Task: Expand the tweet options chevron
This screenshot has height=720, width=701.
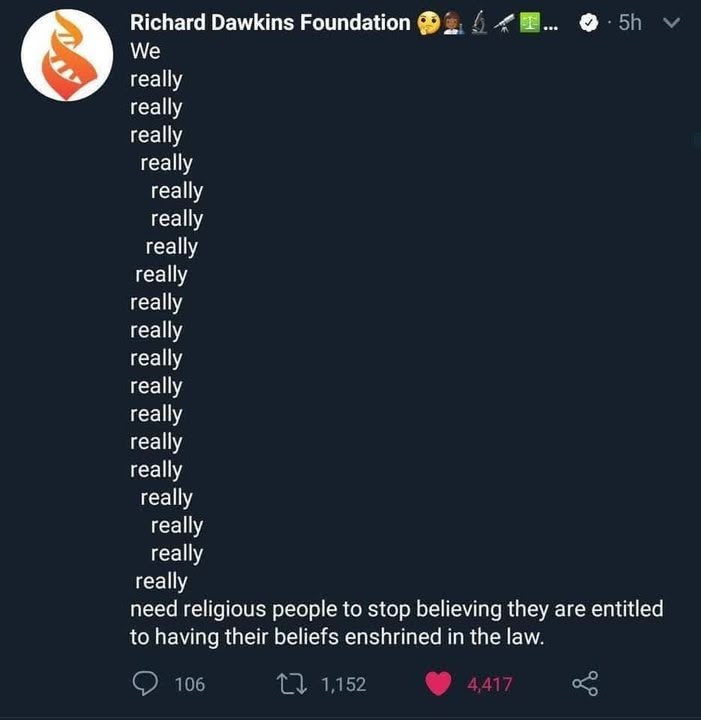Action: 672,22
